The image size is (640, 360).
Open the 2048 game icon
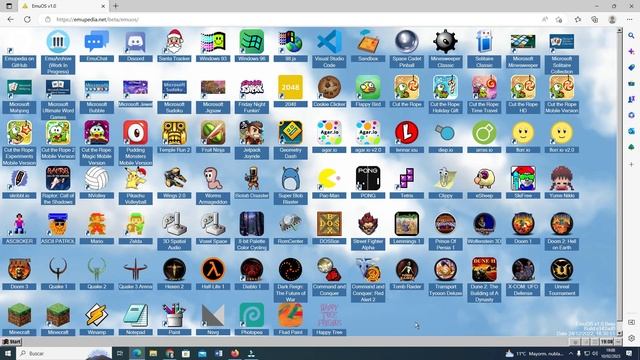point(291,87)
